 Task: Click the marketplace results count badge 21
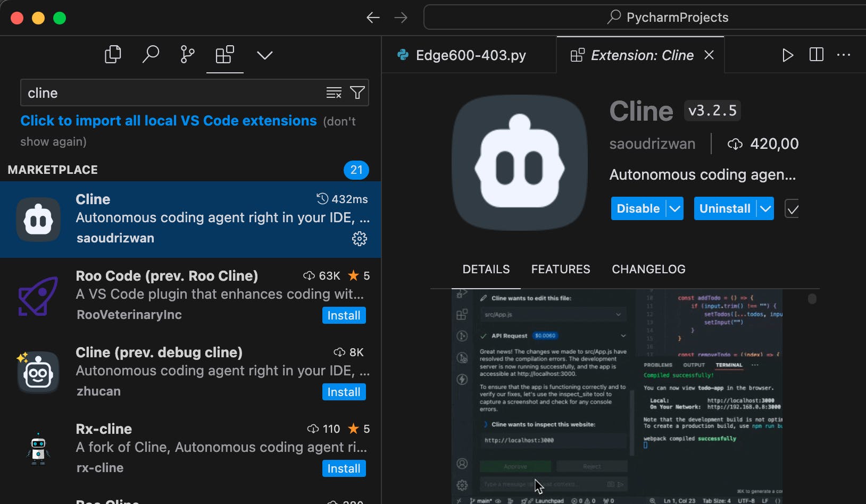356,170
